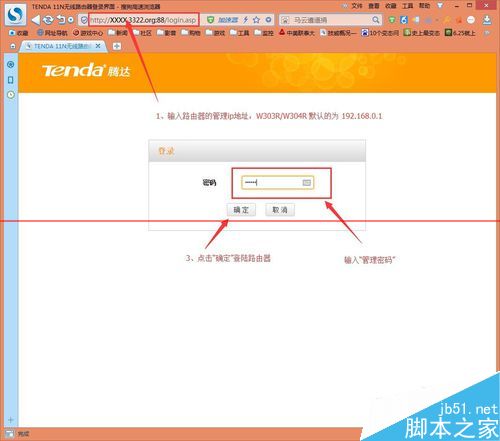Go back with the back arrow
The height and width of the screenshot is (441, 500).
tap(36, 20)
